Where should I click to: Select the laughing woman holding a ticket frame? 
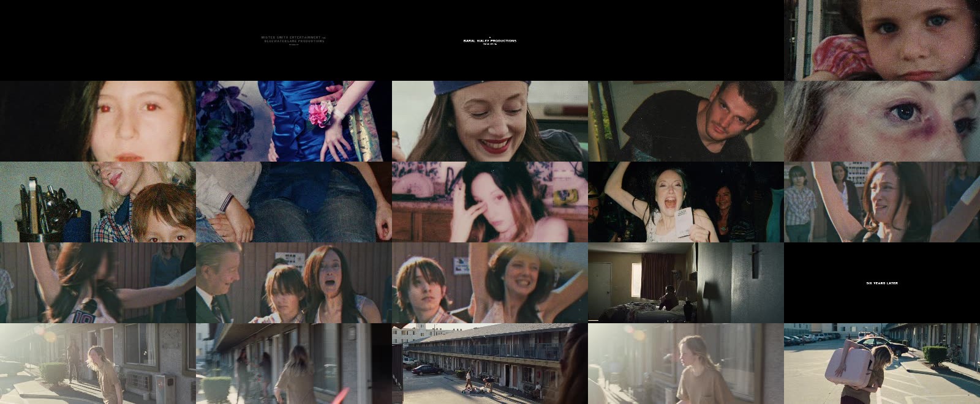click(x=686, y=202)
